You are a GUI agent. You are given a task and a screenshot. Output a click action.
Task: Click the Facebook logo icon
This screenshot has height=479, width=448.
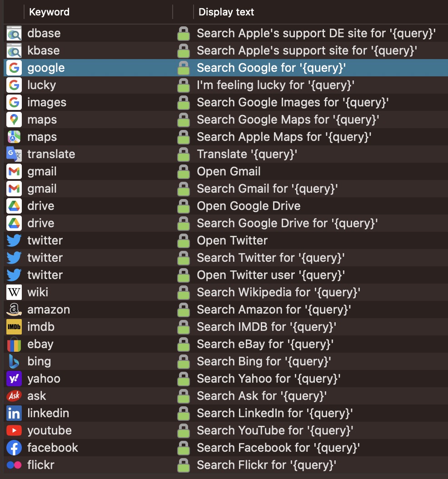[14, 448]
